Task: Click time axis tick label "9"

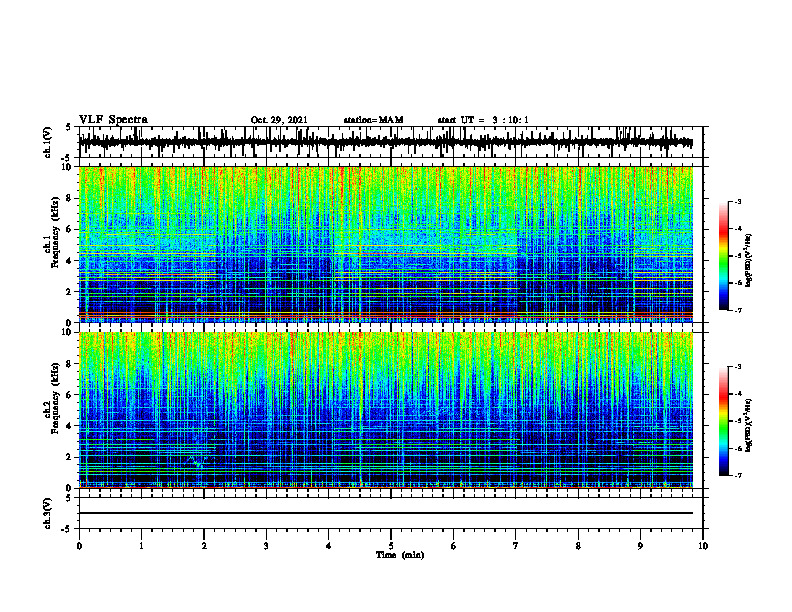Action: coord(640,546)
